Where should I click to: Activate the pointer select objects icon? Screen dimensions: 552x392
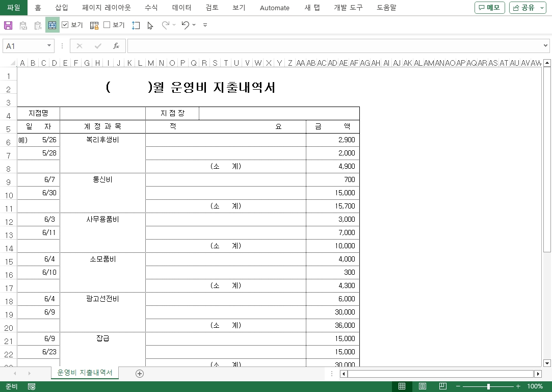pyautogui.click(x=150, y=25)
